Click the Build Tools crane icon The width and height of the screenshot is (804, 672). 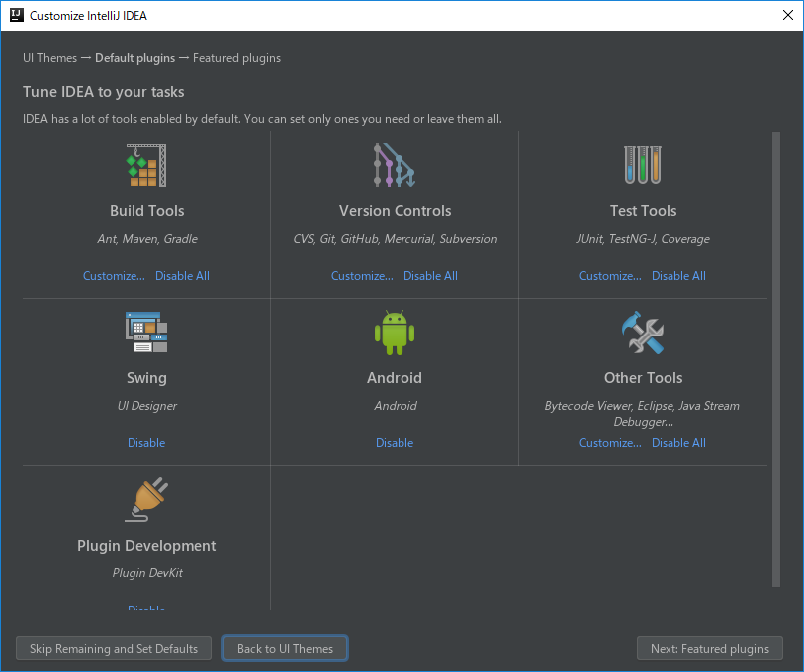tap(146, 165)
